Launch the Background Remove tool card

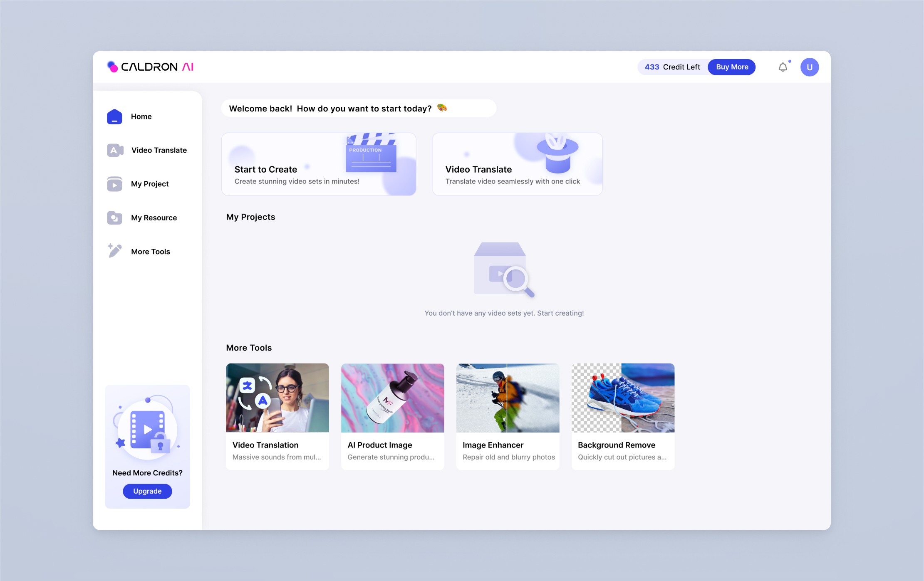623,416
